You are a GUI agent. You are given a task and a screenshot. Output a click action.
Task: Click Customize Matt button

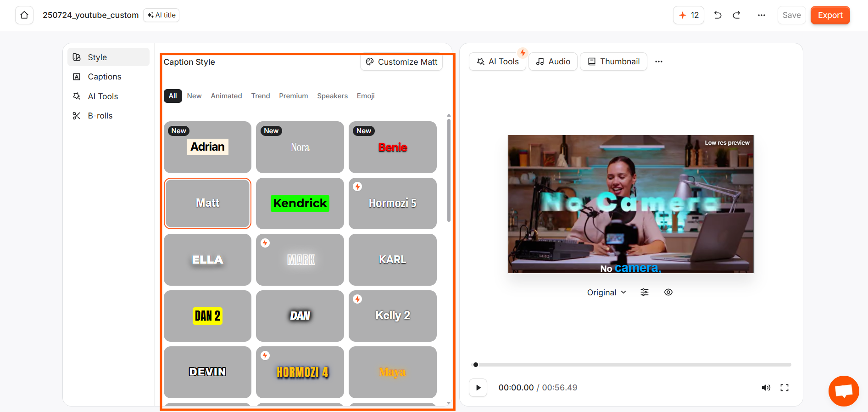coord(401,62)
